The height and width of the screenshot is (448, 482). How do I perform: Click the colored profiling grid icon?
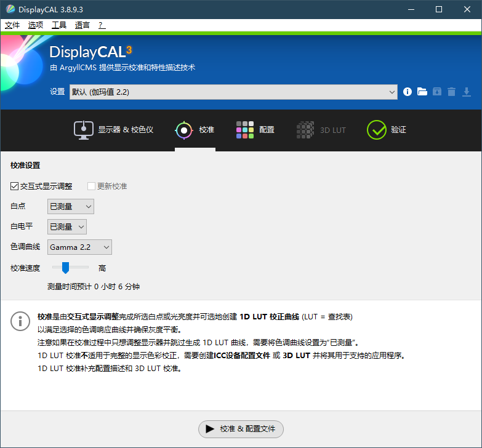coord(245,130)
